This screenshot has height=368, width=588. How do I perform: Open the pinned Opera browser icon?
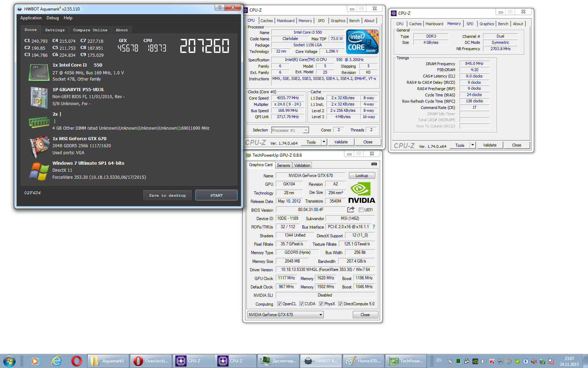pyautogui.click(x=76, y=361)
